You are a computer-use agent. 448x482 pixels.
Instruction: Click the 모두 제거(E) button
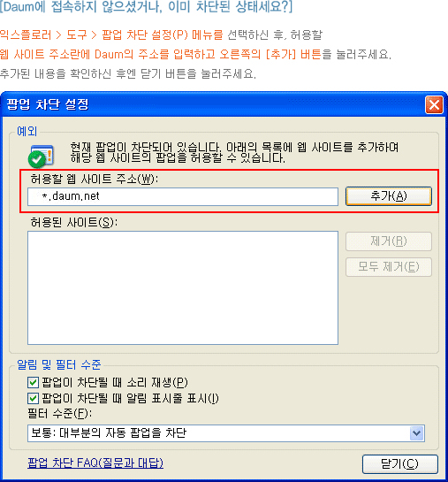(x=389, y=267)
